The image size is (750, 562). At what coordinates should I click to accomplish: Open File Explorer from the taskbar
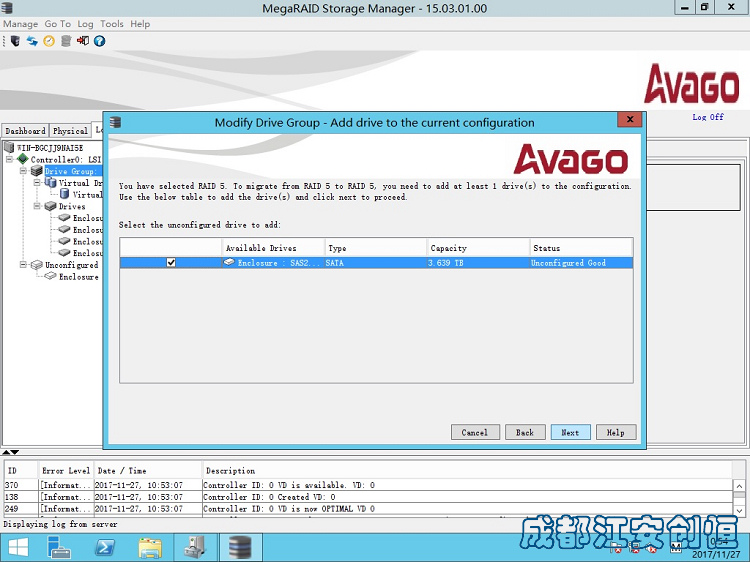[150, 548]
